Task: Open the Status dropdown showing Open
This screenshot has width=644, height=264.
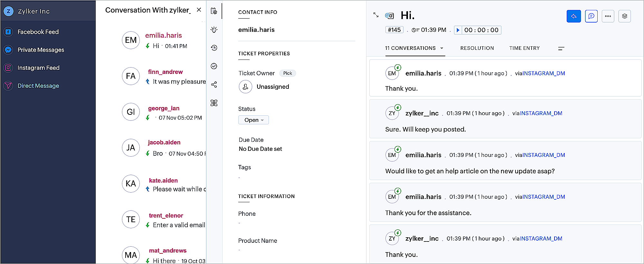Action: coord(253,120)
